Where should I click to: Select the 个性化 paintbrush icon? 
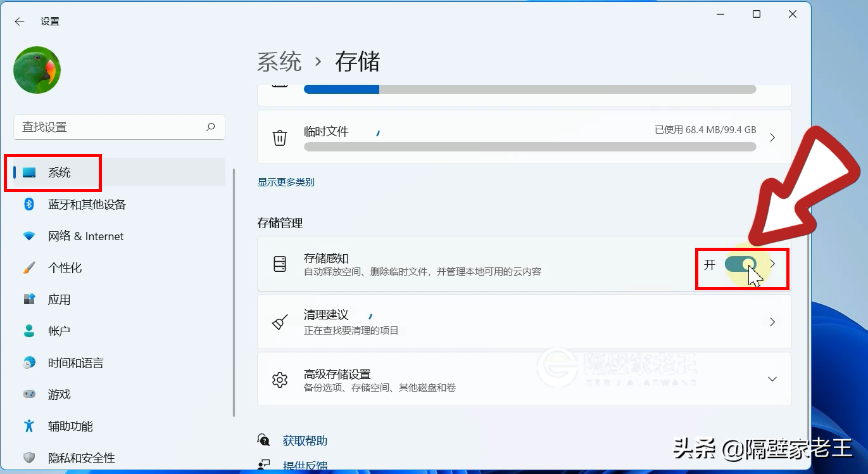tap(29, 267)
